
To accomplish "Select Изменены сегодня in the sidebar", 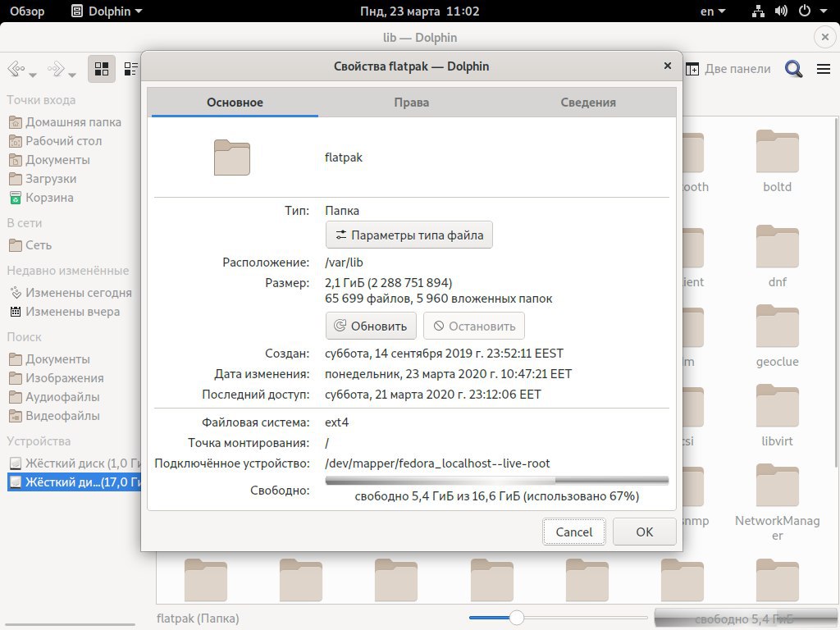I will point(71,293).
